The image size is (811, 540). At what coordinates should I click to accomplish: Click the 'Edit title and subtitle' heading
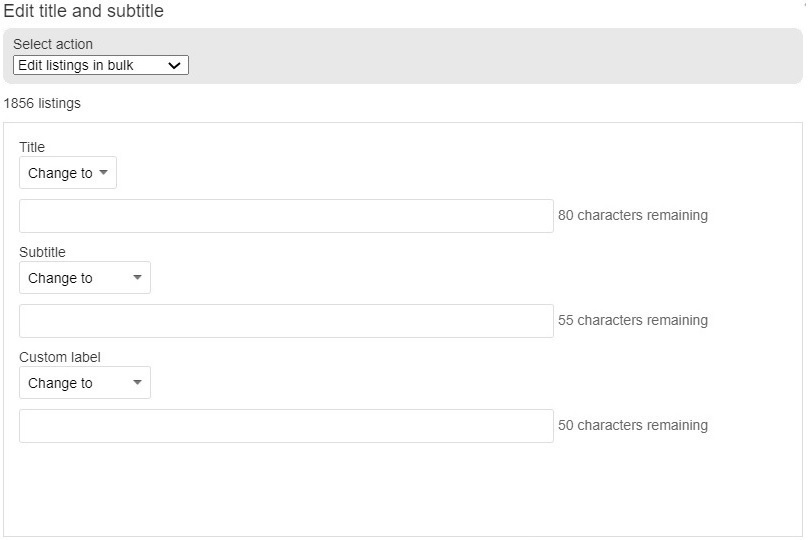point(83,11)
